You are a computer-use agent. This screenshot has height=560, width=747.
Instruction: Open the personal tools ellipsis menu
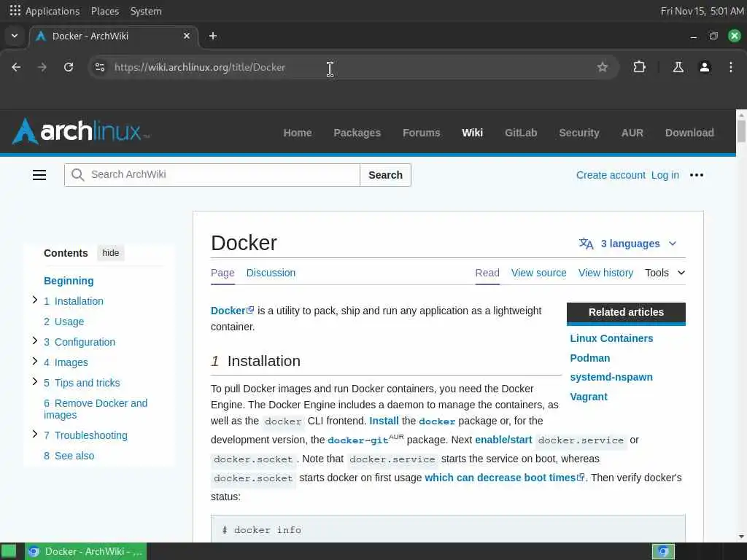[x=697, y=175]
